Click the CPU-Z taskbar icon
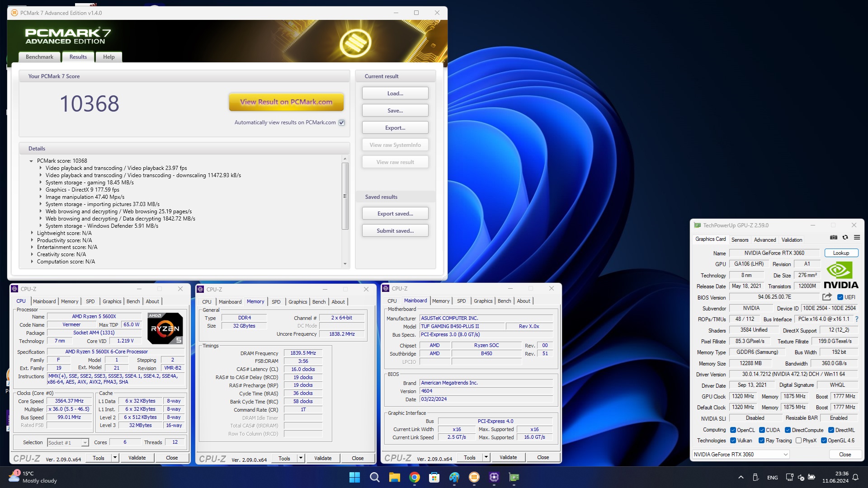 pos(494,477)
